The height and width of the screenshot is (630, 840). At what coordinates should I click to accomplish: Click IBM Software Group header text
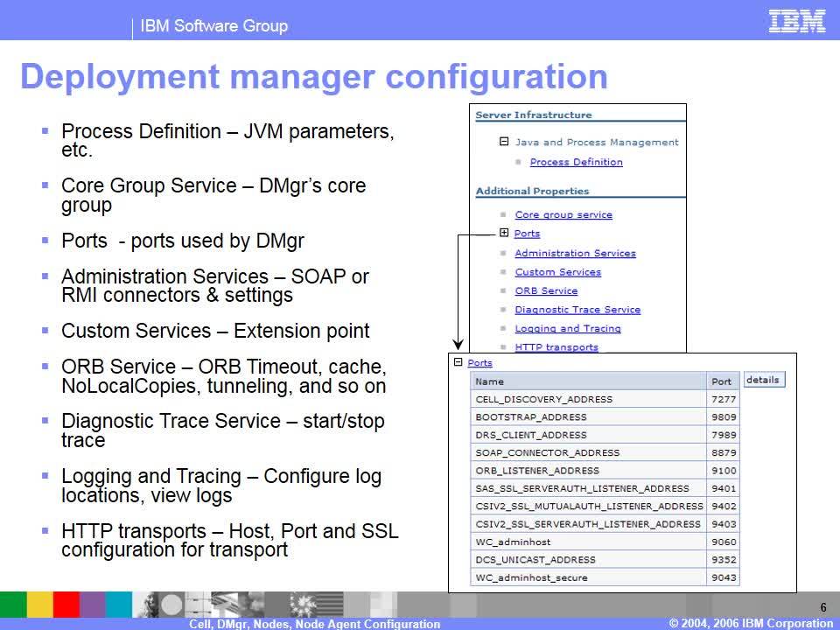(213, 25)
